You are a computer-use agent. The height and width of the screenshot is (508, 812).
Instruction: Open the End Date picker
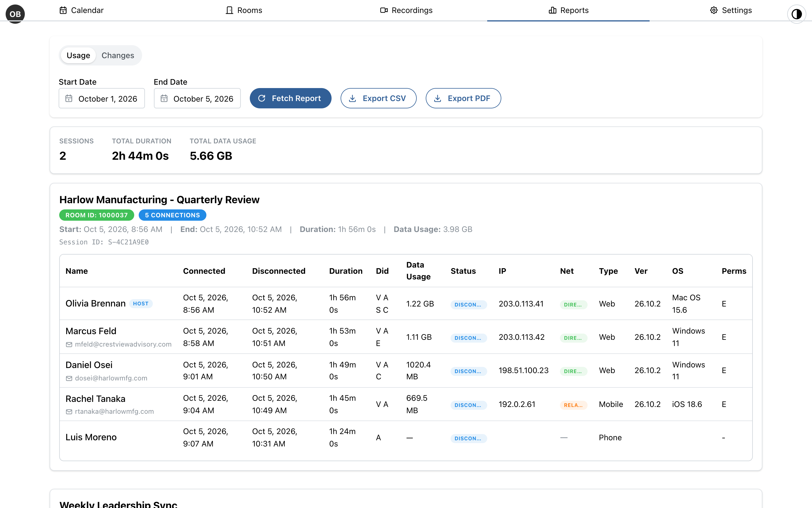click(197, 98)
